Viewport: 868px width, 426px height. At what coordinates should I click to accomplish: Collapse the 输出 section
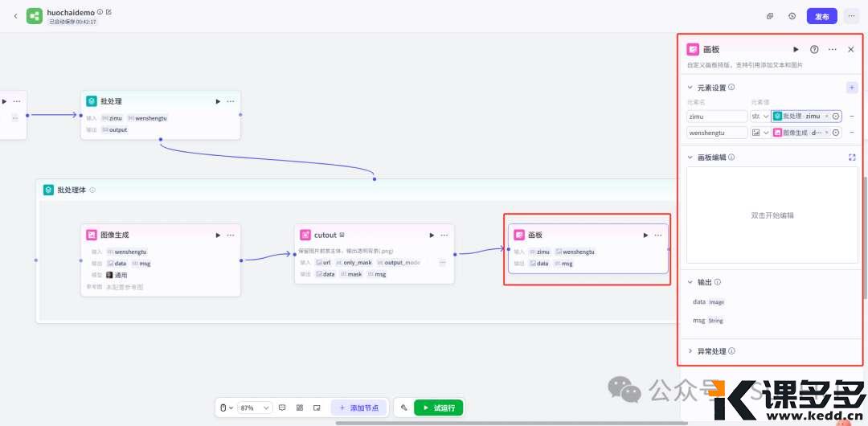coord(690,283)
